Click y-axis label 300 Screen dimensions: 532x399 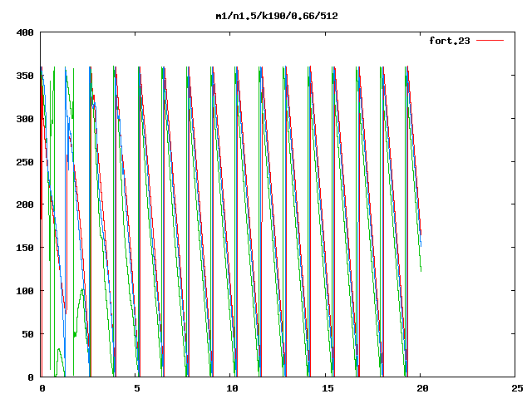pyautogui.click(x=25, y=119)
